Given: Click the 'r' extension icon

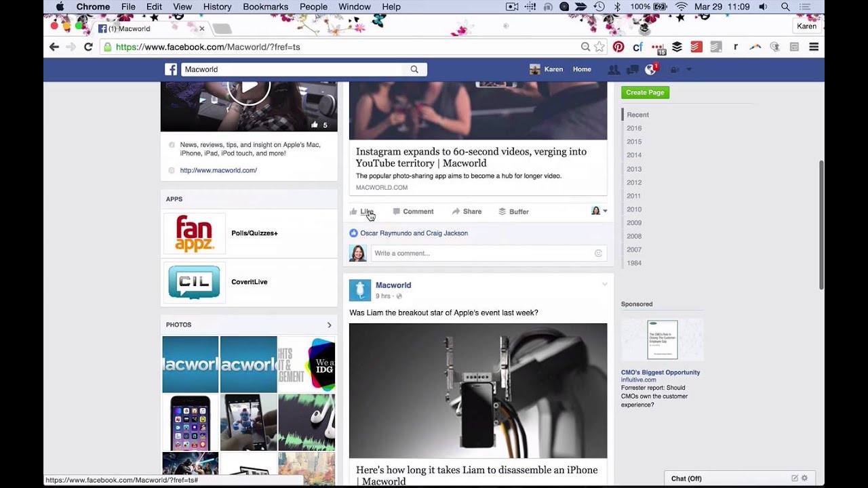Looking at the screenshot, I should [x=736, y=47].
